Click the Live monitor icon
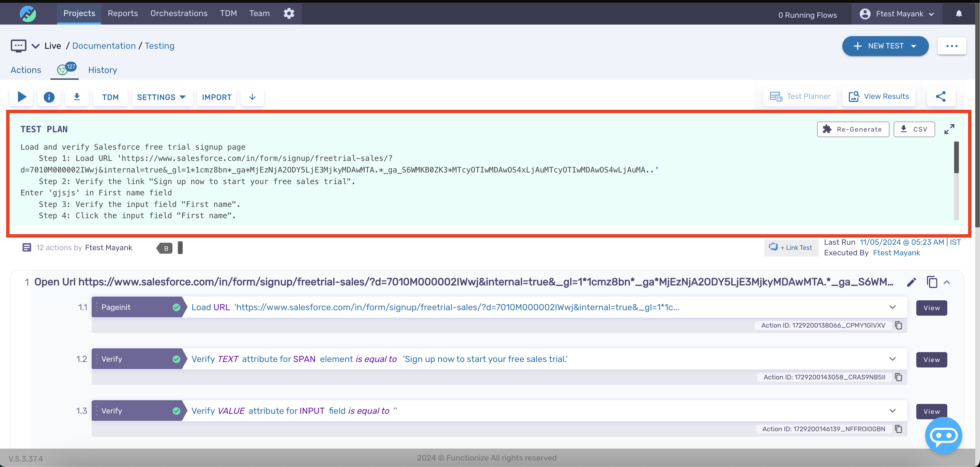This screenshot has height=467, width=980. click(18, 46)
